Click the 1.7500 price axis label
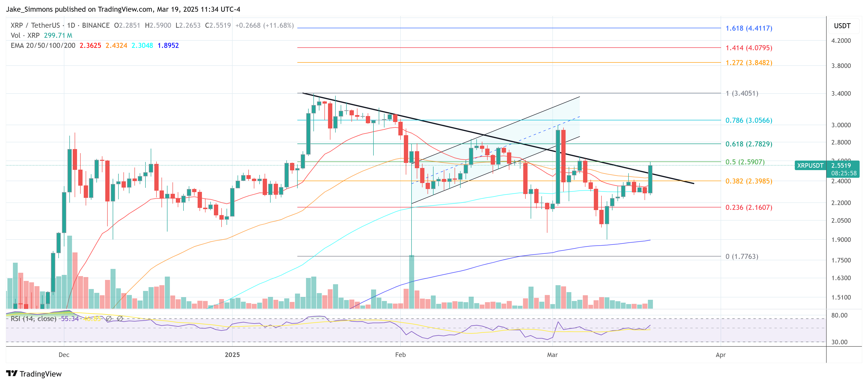This screenshot has width=868, height=384. pyautogui.click(x=841, y=260)
